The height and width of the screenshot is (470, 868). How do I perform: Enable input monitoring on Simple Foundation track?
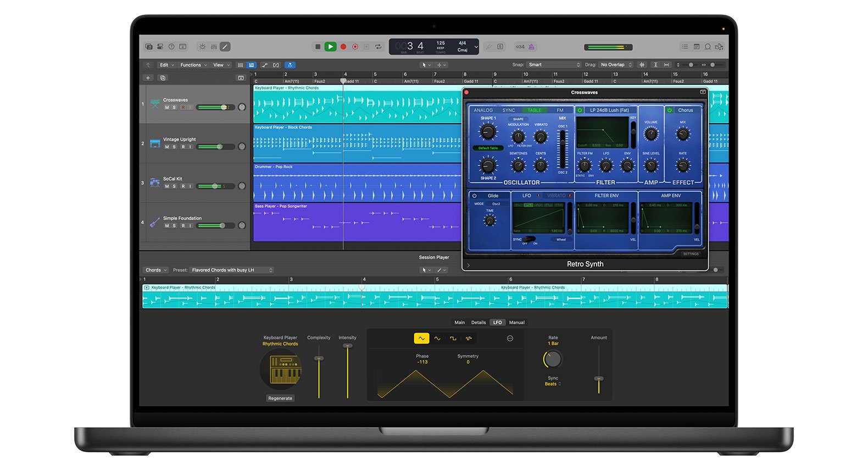[190, 226]
